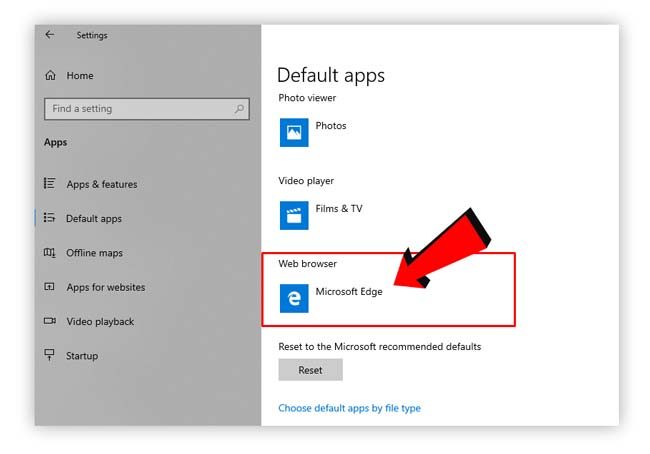The image size is (650, 454).
Task: Click the Web browser label
Action: click(308, 264)
